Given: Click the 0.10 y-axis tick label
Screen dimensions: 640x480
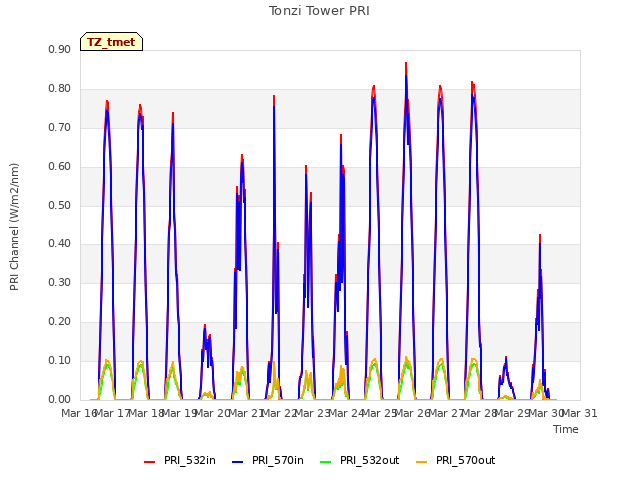Looking at the screenshot, I should tap(60, 360).
